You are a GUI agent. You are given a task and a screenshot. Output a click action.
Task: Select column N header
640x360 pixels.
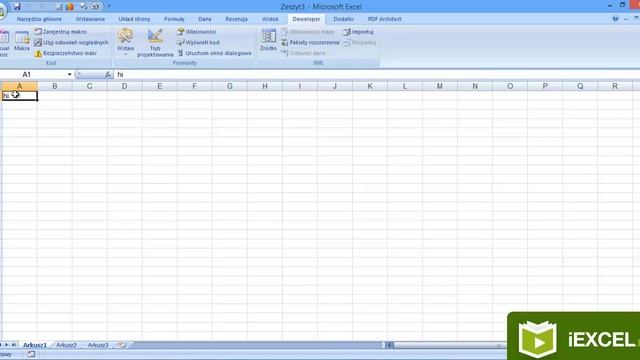pos(475,86)
